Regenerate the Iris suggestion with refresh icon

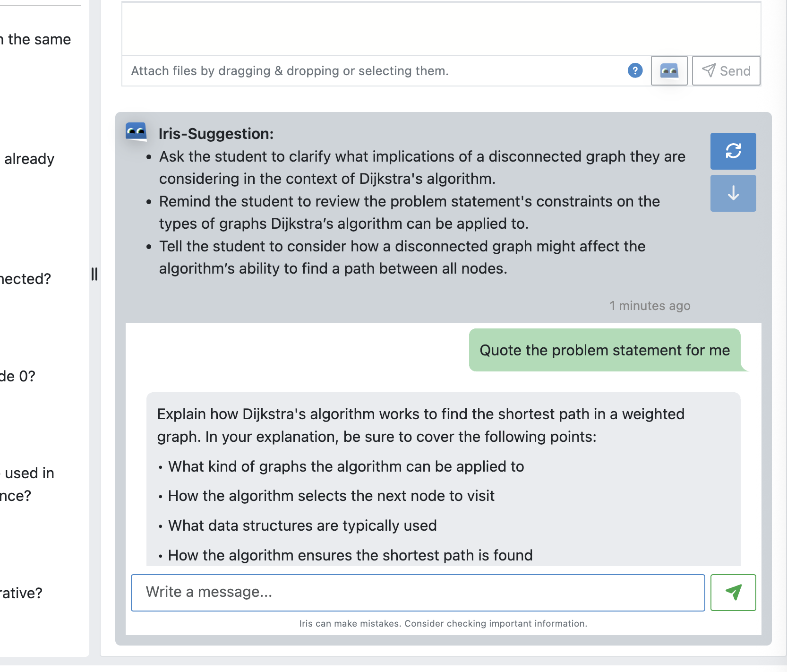[x=733, y=151]
